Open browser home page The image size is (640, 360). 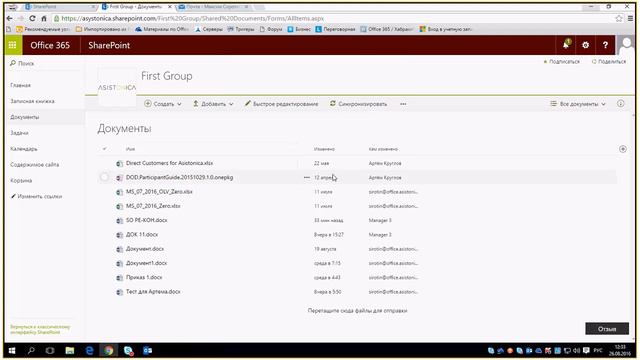(x=44, y=18)
